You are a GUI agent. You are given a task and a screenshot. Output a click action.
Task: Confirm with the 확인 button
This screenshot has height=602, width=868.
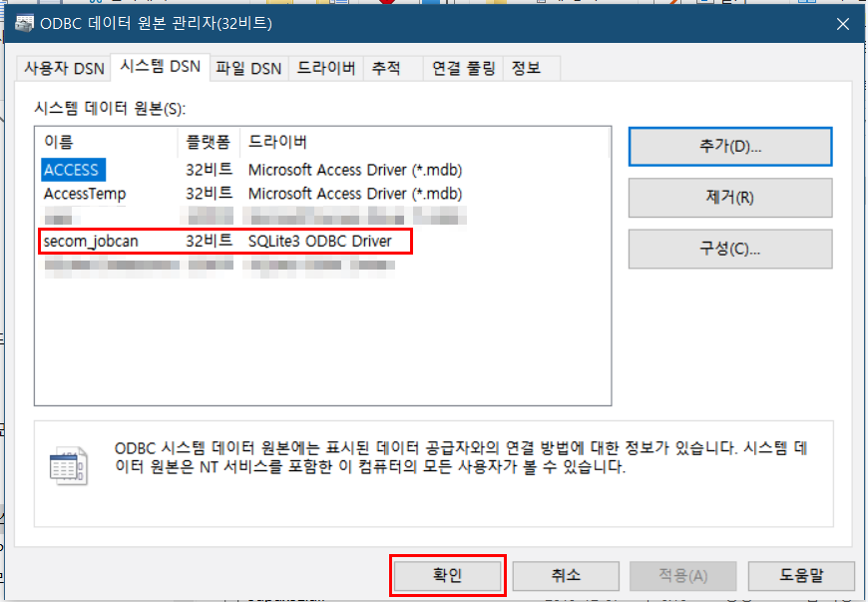pyautogui.click(x=448, y=575)
